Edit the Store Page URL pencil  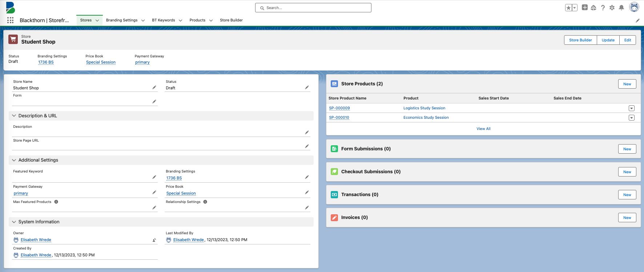[307, 146]
